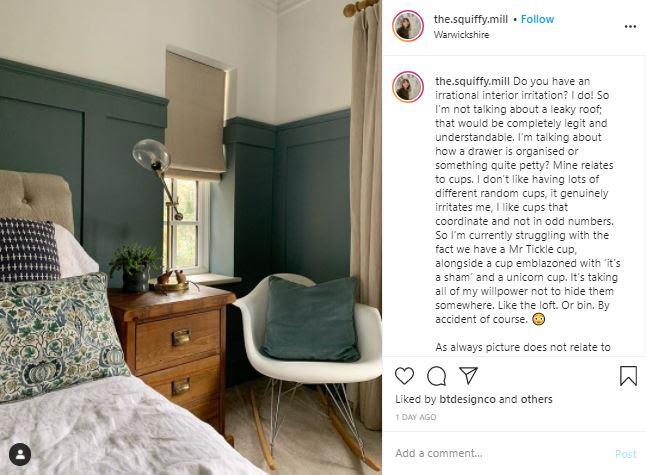
Task: Save post with the bookmark icon
Action: (628, 375)
